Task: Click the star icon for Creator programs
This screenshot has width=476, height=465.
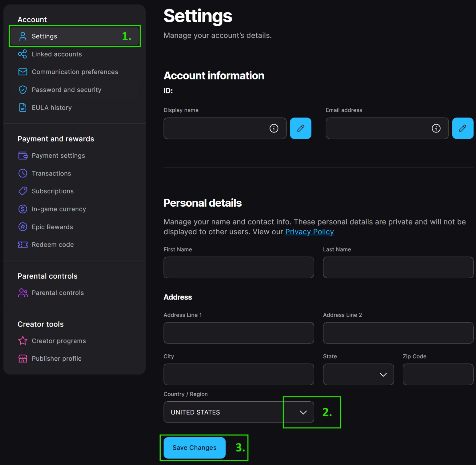Action: tap(23, 341)
